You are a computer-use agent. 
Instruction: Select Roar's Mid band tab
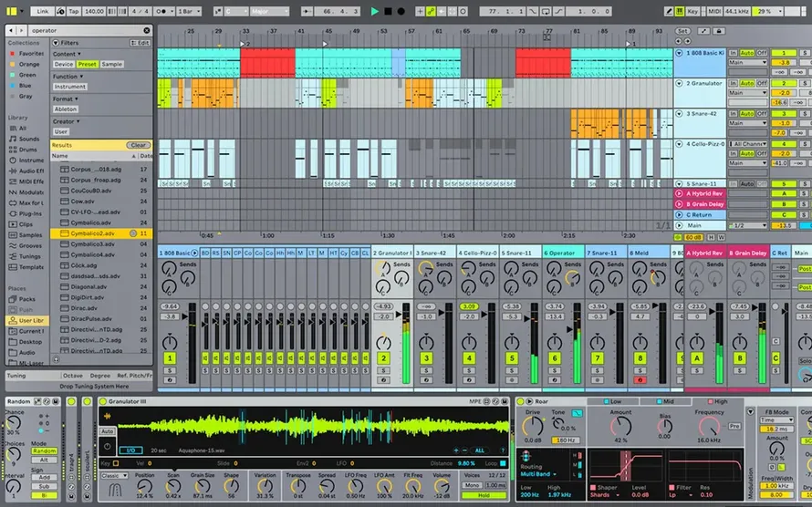click(x=665, y=401)
